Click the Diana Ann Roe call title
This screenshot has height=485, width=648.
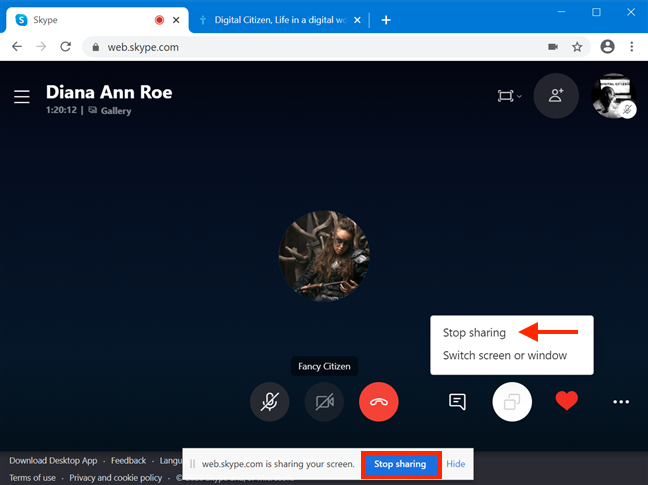109,92
